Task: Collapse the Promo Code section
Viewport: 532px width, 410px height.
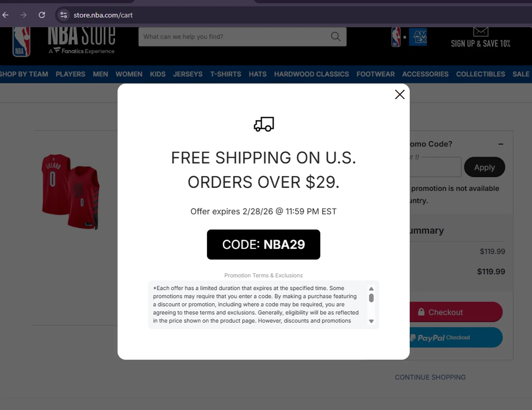Action: coord(501,144)
